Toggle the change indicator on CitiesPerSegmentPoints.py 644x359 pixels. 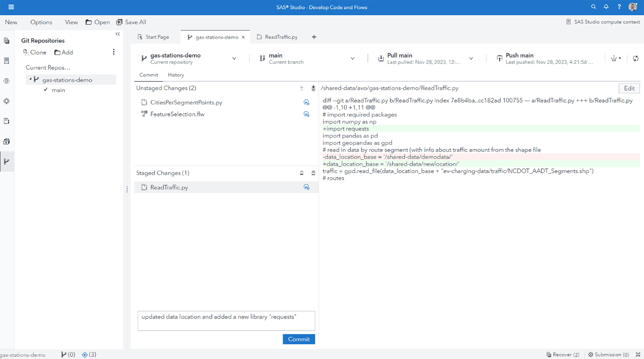tap(306, 102)
